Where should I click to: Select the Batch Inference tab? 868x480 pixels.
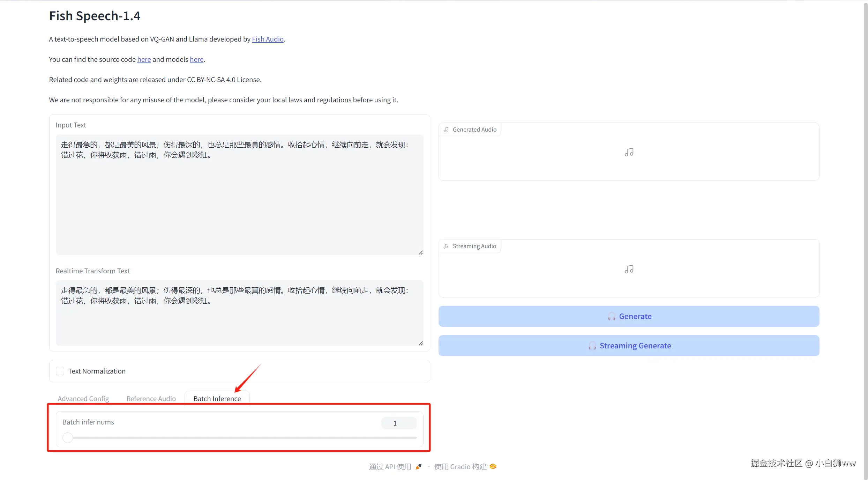click(217, 399)
